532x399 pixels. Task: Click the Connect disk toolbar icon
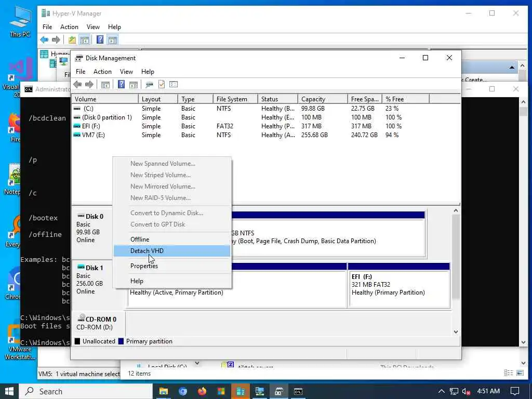149,85
